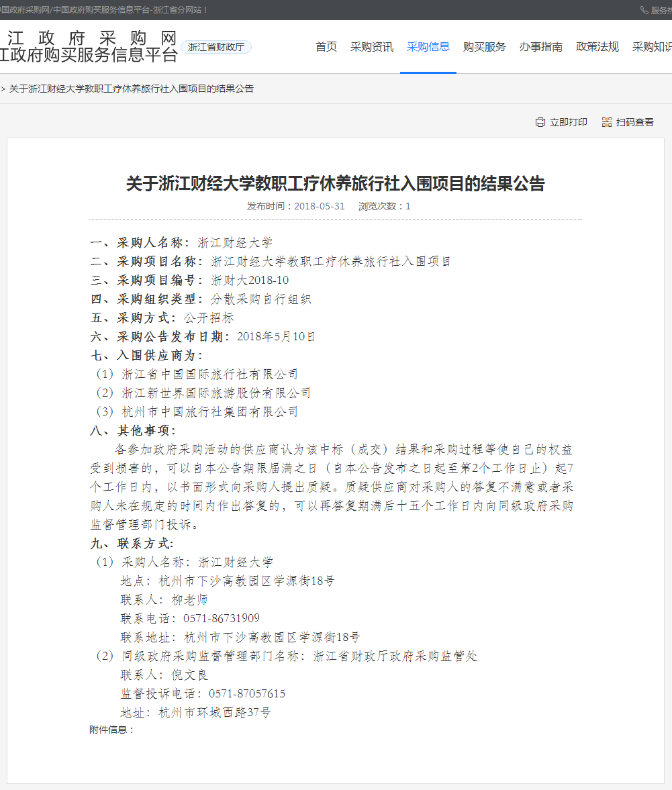Click the view count 浏览次数：1

click(x=385, y=206)
